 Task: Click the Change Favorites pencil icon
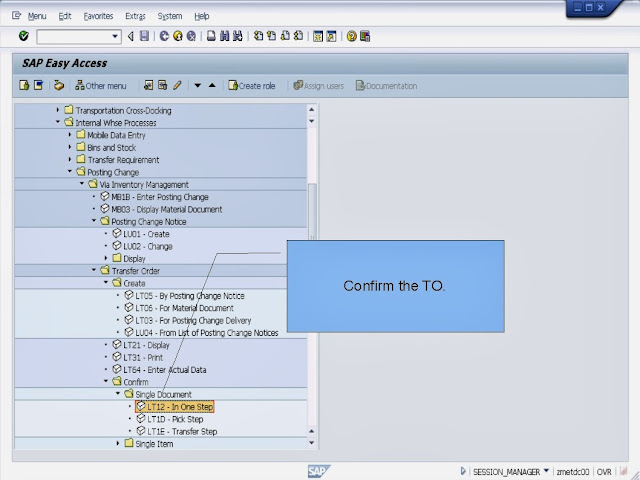pos(177,85)
